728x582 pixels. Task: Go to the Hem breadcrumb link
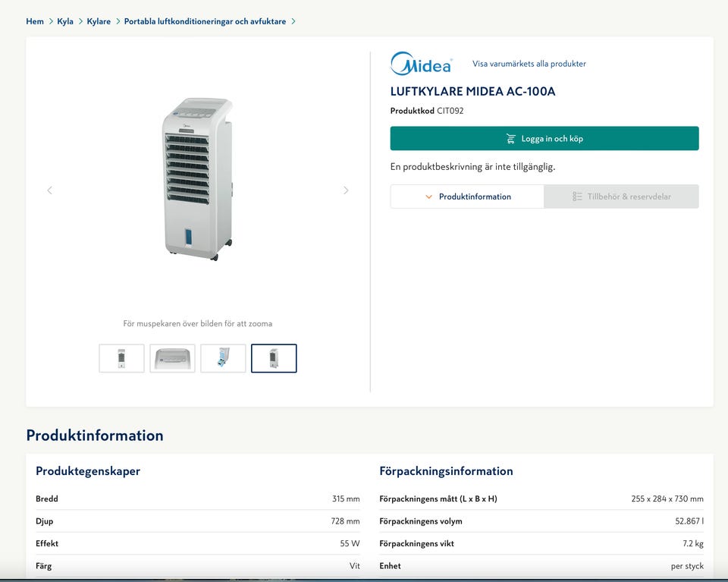(35, 21)
